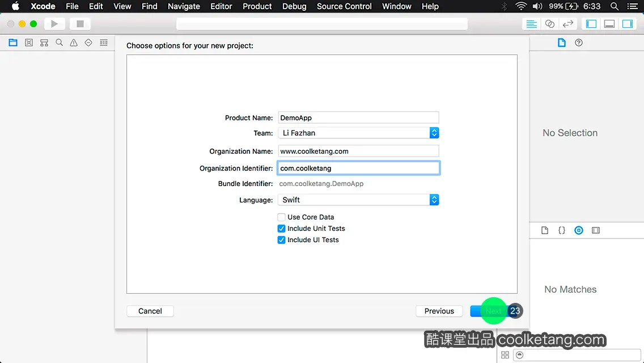Viewport: 644px width, 363px height.
Task: Click the Previous button
Action: coord(439,311)
